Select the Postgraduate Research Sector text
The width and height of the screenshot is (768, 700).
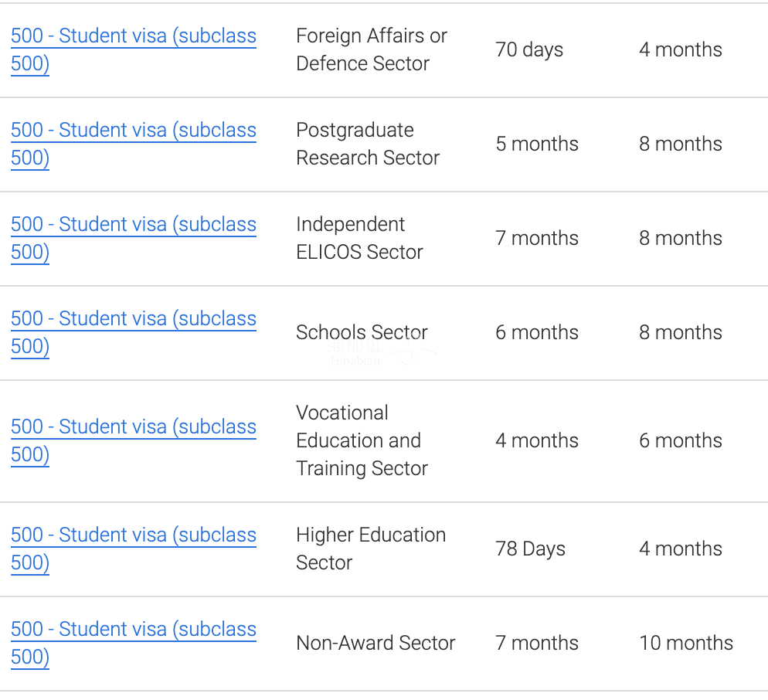point(368,144)
